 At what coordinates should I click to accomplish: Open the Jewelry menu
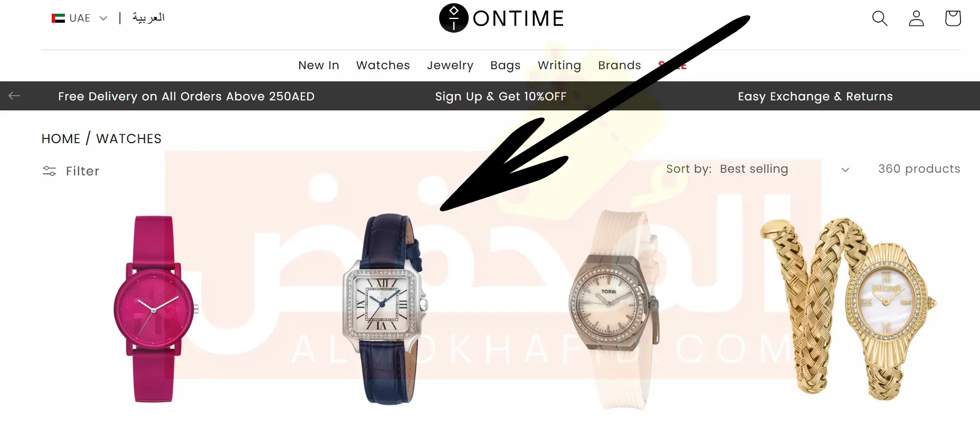pos(450,66)
